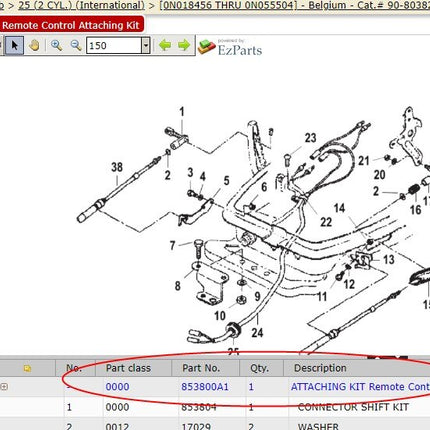The width and height of the screenshot is (430, 430).
Task: Select the WASHER description cell
Action: click(318, 426)
